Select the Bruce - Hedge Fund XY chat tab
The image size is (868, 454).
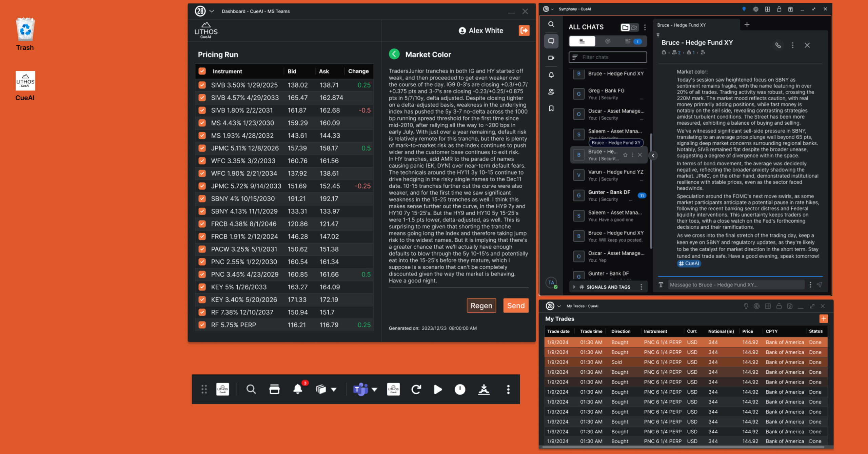681,25
